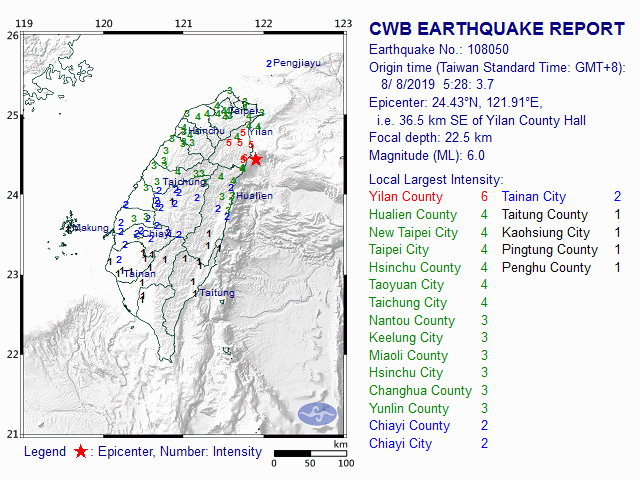The width and height of the screenshot is (640, 480).
Task: Click the 'Yunlin County' intensity row
Action: (428, 409)
